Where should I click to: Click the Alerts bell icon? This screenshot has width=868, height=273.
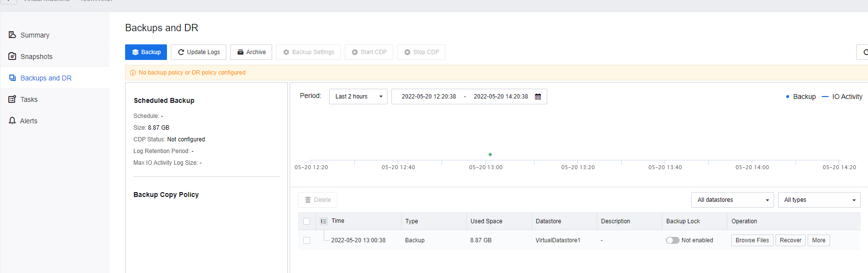pyautogui.click(x=12, y=121)
